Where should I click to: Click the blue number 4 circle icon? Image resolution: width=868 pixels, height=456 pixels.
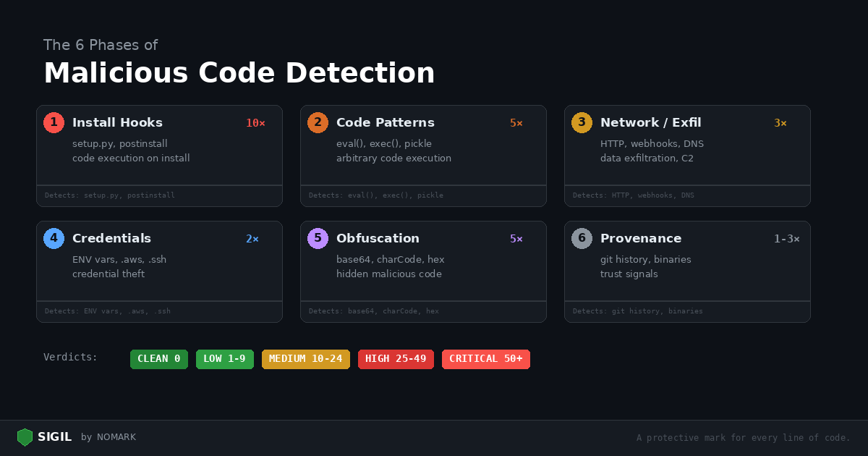pyautogui.click(x=54, y=239)
